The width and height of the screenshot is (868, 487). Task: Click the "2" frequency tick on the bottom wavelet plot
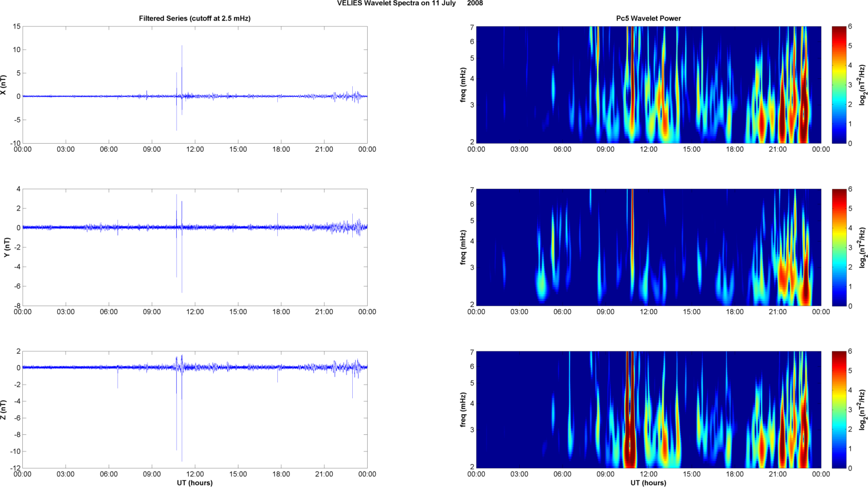point(472,466)
